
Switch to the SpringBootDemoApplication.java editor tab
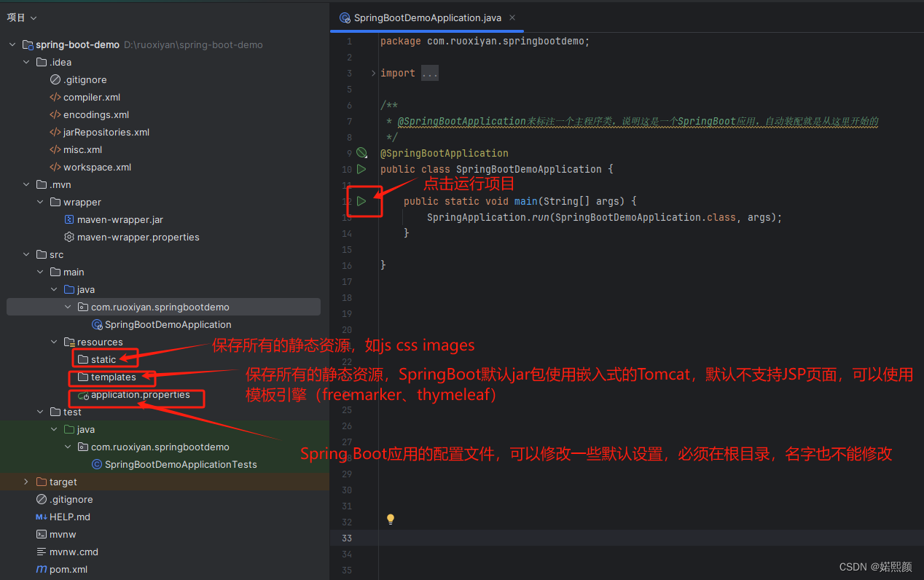click(x=428, y=17)
